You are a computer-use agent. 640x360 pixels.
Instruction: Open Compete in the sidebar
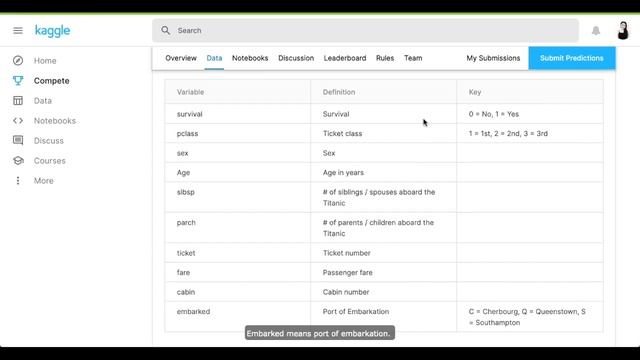(x=51, y=81)
